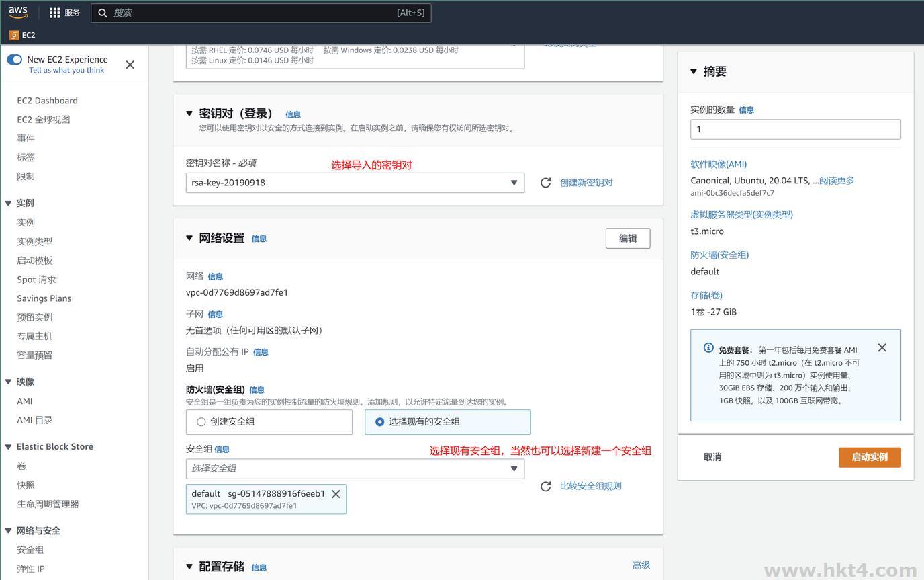924x580 pixels.
Task: Click the 启动实例 launch button
Action: [x=870, y=457]
